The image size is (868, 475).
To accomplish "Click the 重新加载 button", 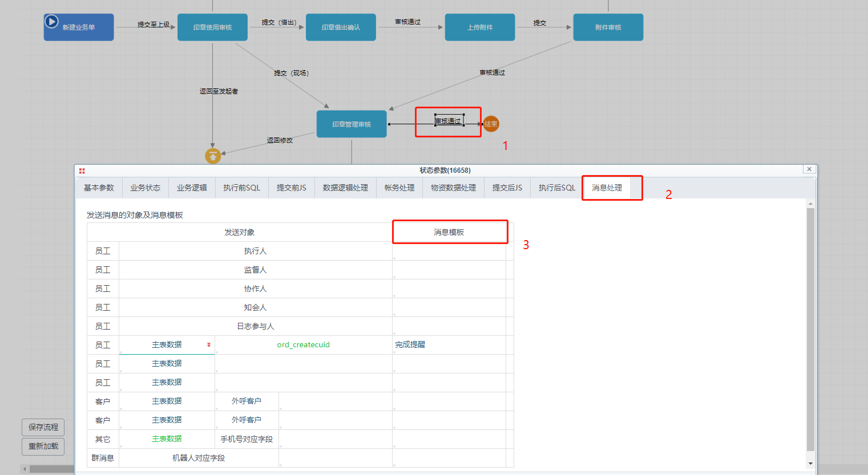I will click(43, 446).
